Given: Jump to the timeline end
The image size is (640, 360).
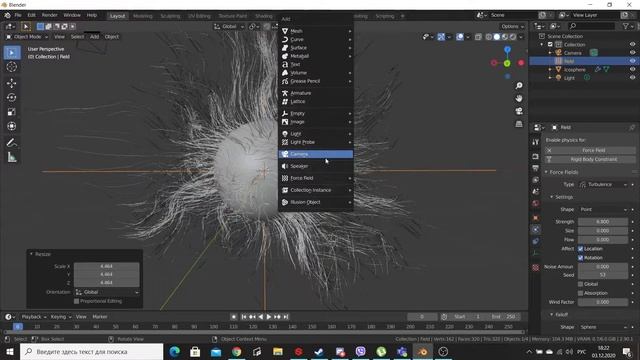Looking at the screenshot, I should pos(286,317).
